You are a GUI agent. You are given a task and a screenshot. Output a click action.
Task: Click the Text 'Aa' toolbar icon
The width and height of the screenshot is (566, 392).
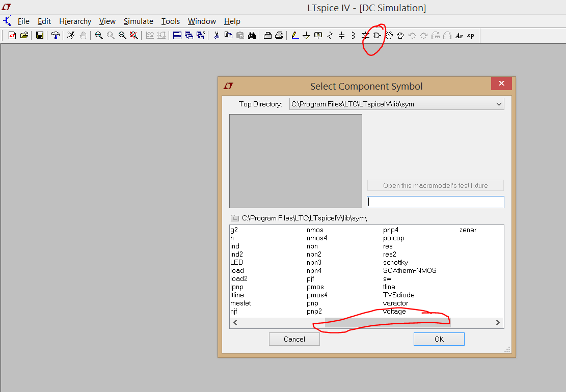(459, 35)
